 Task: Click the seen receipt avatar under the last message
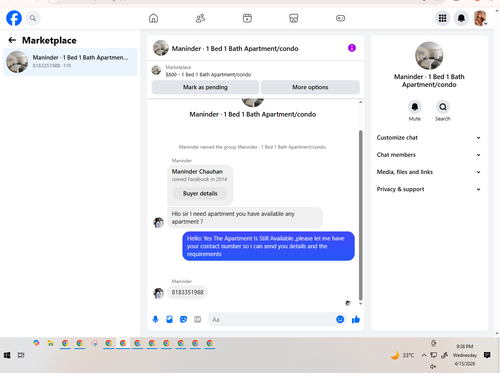(348, 303)
